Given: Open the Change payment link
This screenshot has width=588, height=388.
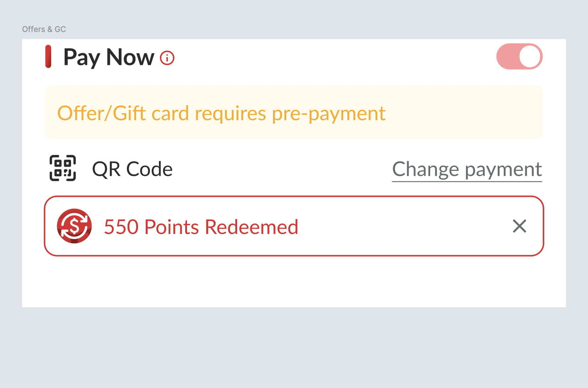Looking at the screenshot, I should (467, 169).
